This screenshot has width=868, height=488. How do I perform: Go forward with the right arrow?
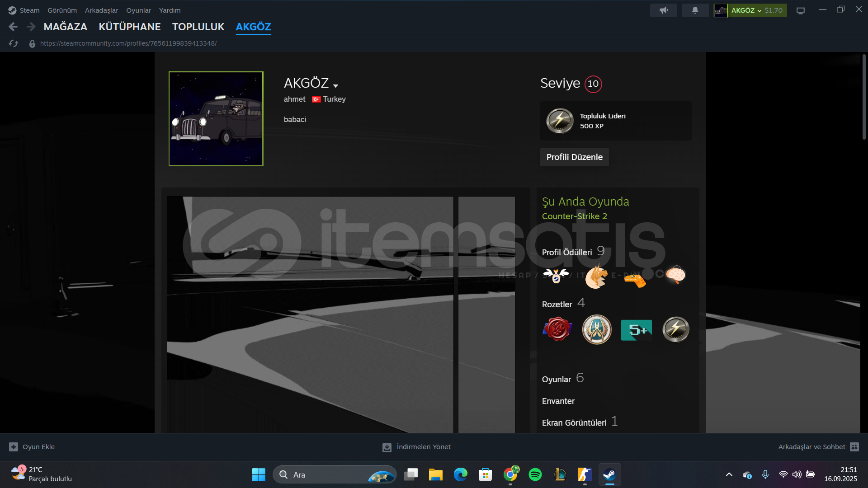31,27
